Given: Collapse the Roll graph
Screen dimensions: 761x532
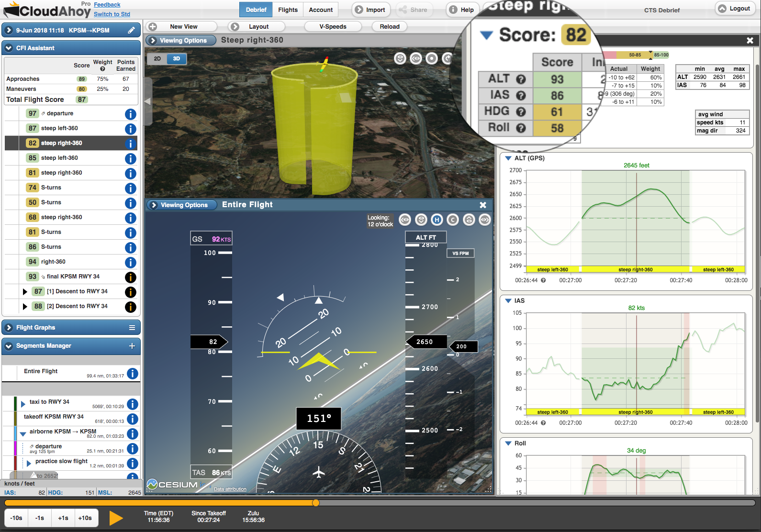Looking at the screenshot, I should tap(508, 443).
